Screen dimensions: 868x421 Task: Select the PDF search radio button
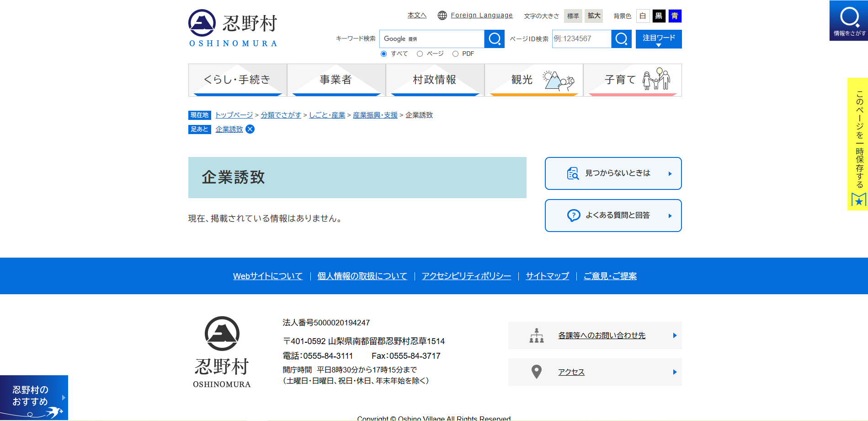point(455,54)
